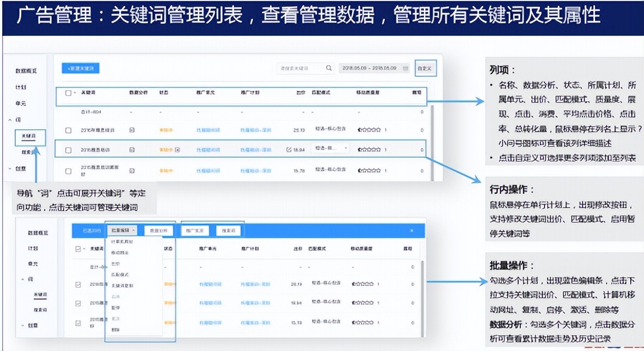The width and height of the screenshot is (644, 351).
Task: Click the star quality rating in 15.78 row, upper panel
Action: [x=369, y=171]
